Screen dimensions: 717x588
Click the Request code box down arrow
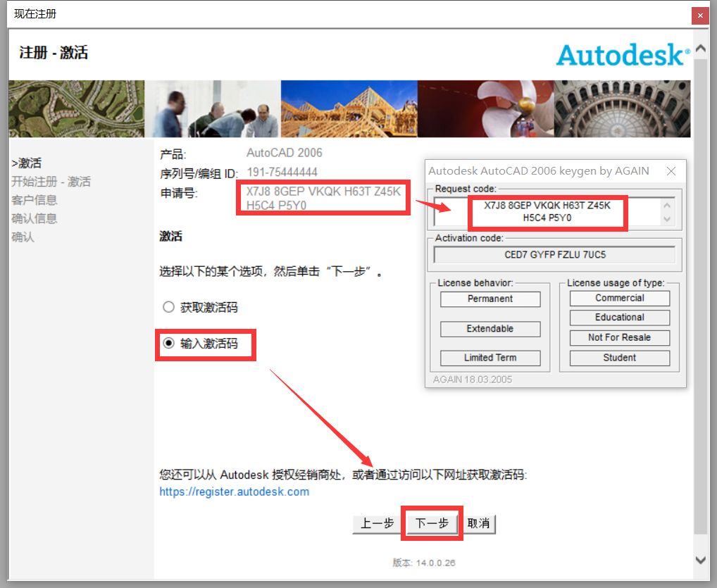[x=667, y=219]
